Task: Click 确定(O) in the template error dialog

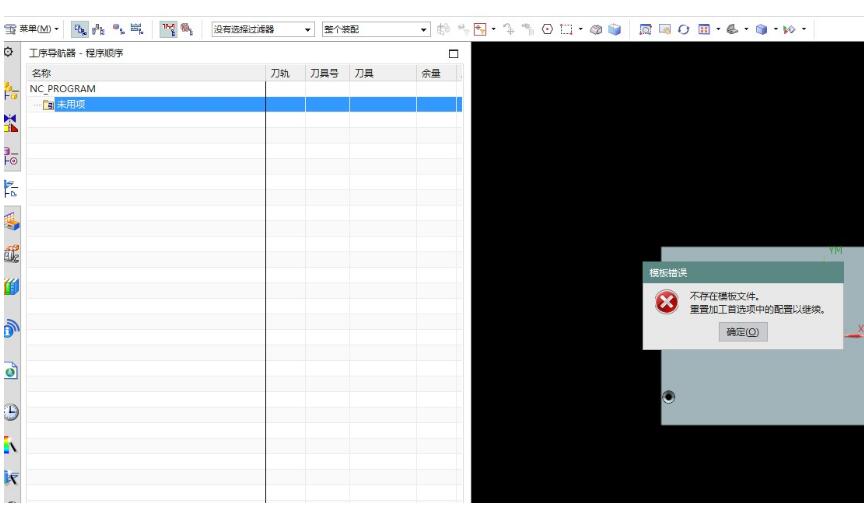Action: pyautogui.click(x=742, y=332)
